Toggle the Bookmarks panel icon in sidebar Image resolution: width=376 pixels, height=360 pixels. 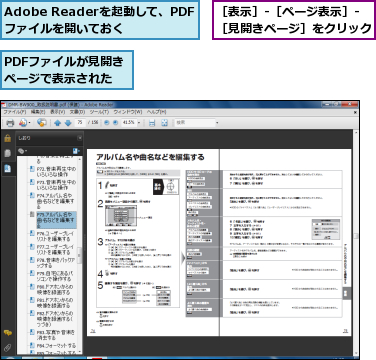click(x=7, y=168)
